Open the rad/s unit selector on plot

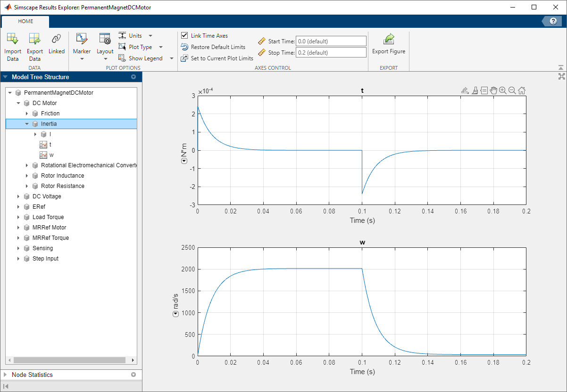coord(176,314)
